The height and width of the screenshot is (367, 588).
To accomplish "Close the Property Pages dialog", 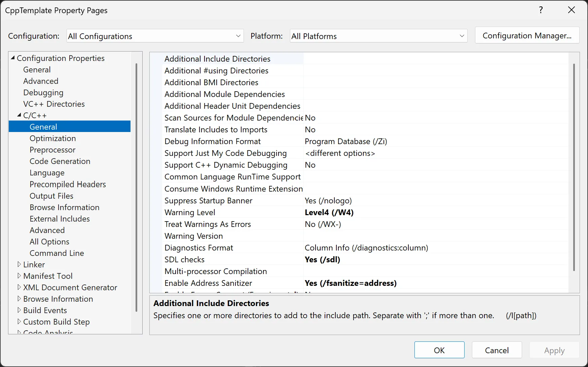I will pos(572,10).
